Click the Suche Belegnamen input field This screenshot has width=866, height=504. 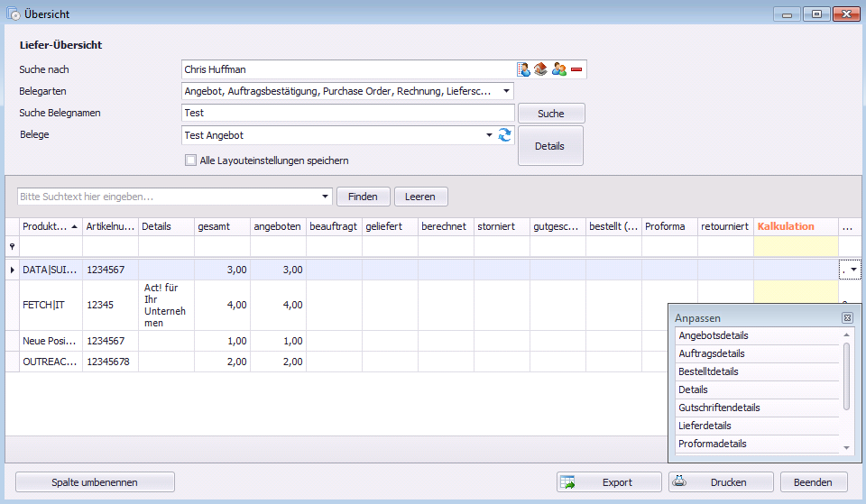(348, 113)
